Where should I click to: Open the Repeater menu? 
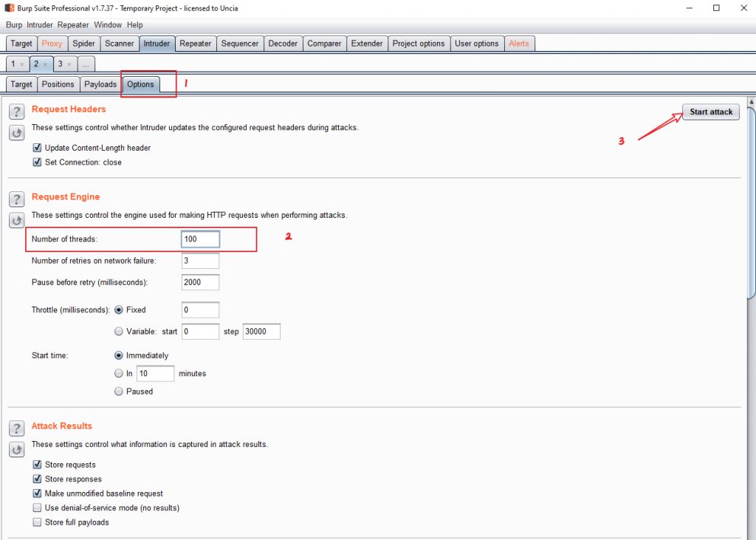click(x=73, y=24)
